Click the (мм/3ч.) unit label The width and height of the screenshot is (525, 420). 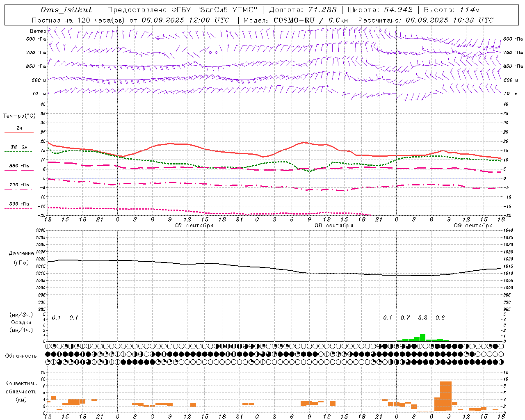(21, 315)
